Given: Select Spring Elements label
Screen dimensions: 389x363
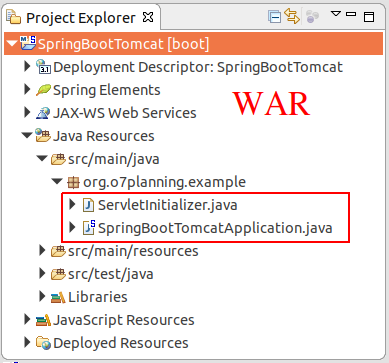Looking at the screenshot, I should (107, 90).
